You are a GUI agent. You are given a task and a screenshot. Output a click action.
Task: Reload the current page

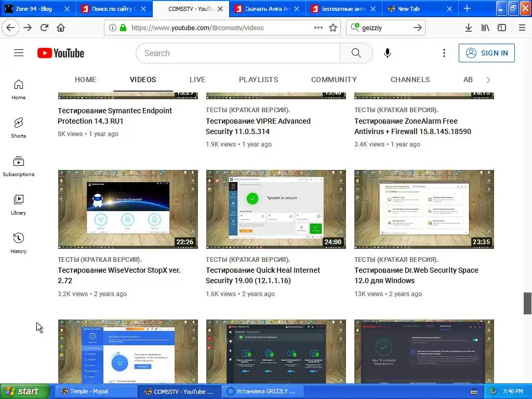point(44,28)
